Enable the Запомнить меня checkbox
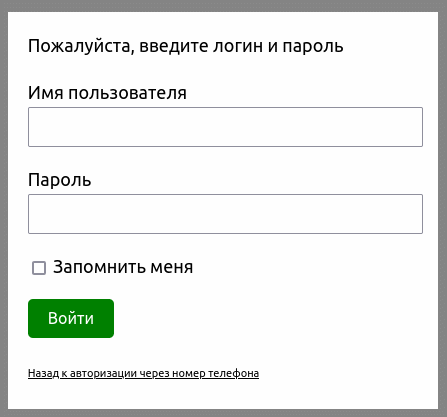Image resolution: width=447 pixels, height=417 pixels. pos(39,268)
